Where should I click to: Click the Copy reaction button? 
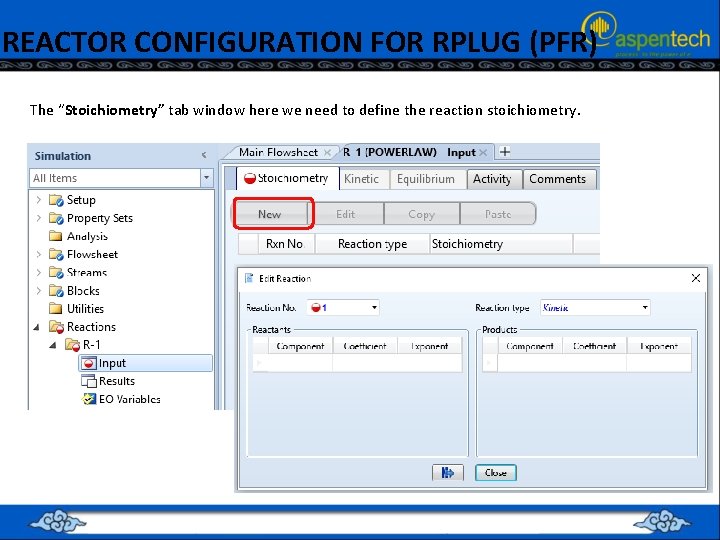422,214
